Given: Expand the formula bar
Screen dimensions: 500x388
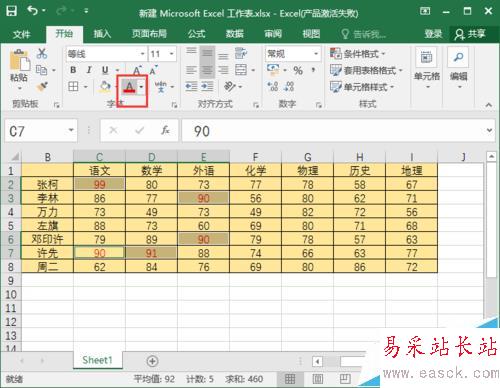Looking at the screenshot, I should (489, 130).
